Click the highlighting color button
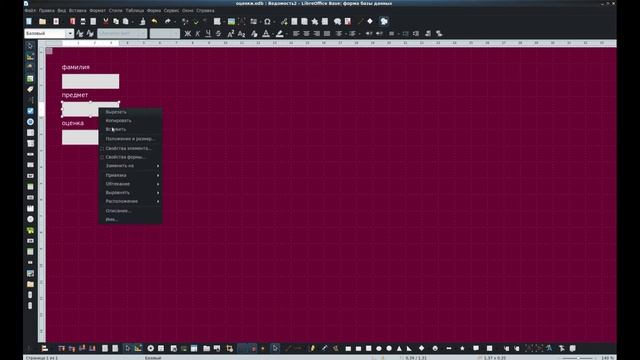 pyautogui.click(x=280, y=33)
